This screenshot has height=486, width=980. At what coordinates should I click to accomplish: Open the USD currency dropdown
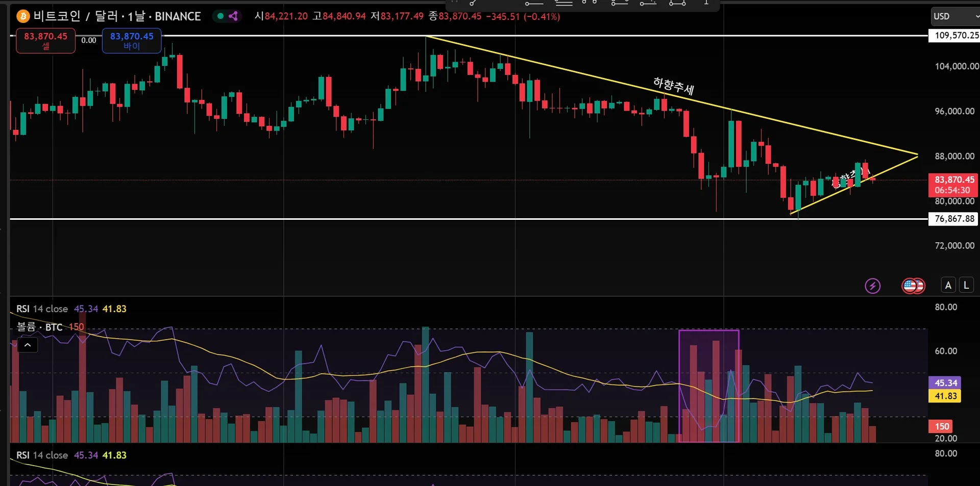(955, 16)
